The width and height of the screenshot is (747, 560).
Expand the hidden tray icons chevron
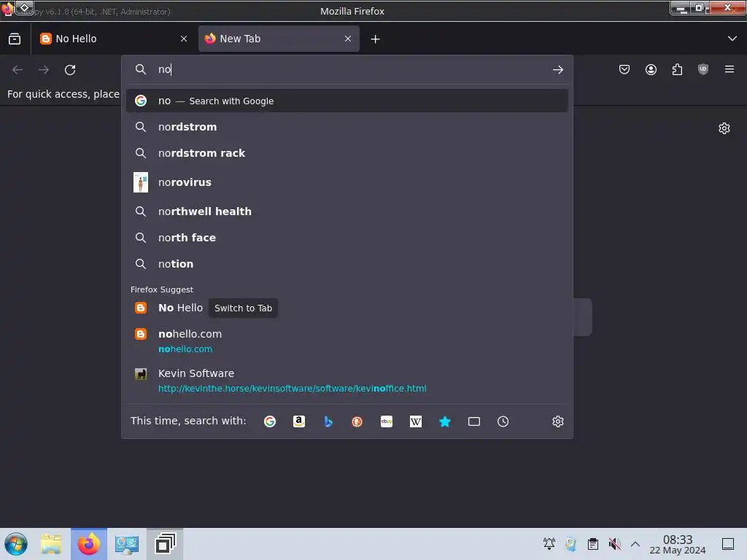pos(635,543)
